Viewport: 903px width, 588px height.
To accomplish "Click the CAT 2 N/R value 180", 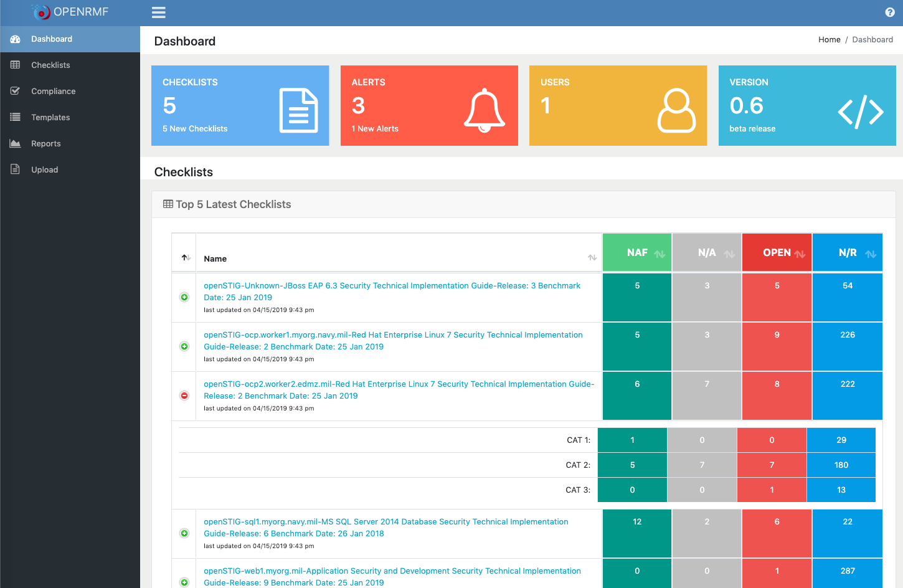I will (841, 465).
